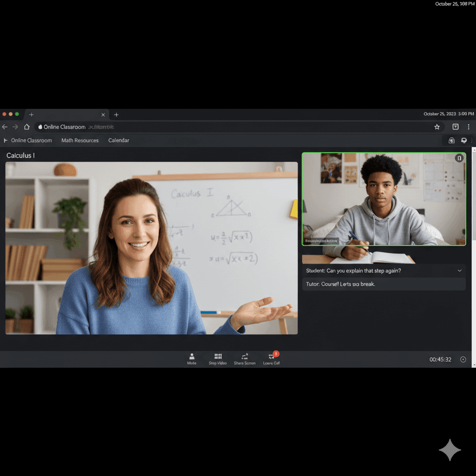Open the Calendar tab
476x476 pixels.
pyautogui.click(x=119, y=140)
